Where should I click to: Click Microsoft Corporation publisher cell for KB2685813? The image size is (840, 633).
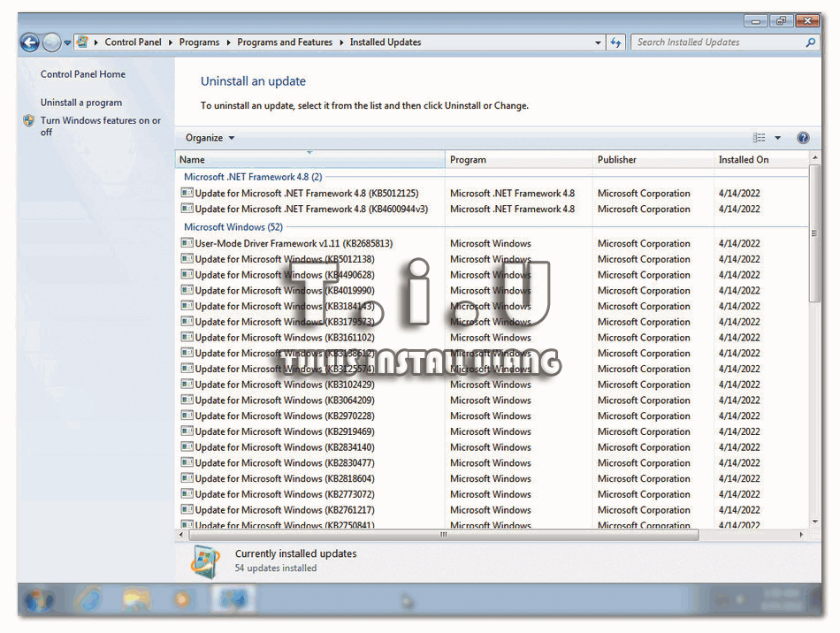(x=644, y=244)
